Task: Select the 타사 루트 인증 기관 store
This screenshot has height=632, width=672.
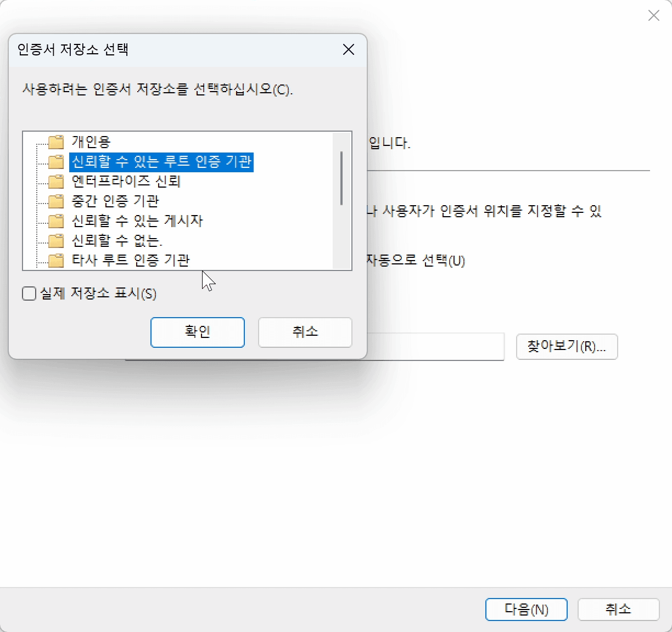Action: pos(132,261)
